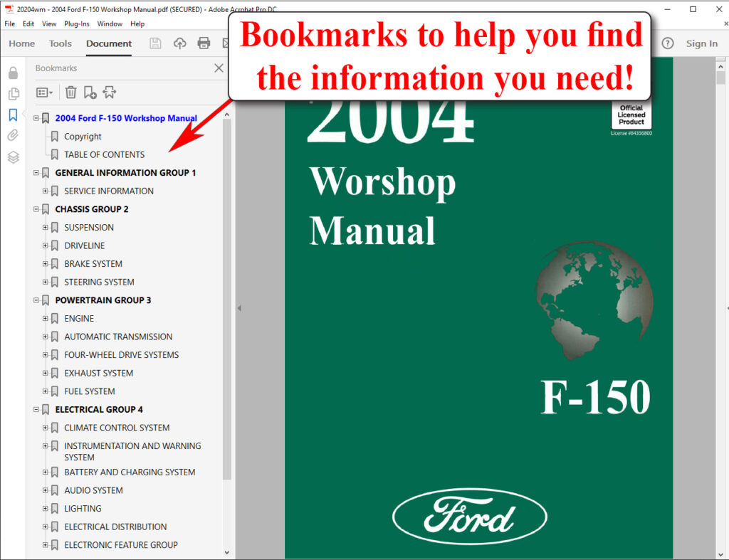Close the Bookmarks panel

(219, 68)
